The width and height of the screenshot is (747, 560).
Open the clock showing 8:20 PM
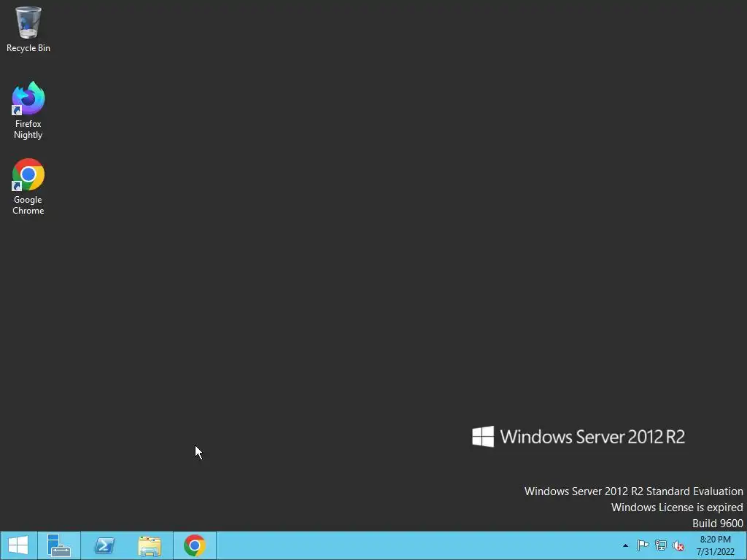pos(716,545)
